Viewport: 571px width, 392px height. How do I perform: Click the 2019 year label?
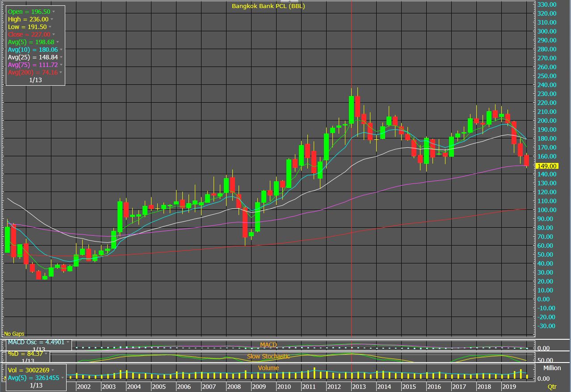(508, 387)
